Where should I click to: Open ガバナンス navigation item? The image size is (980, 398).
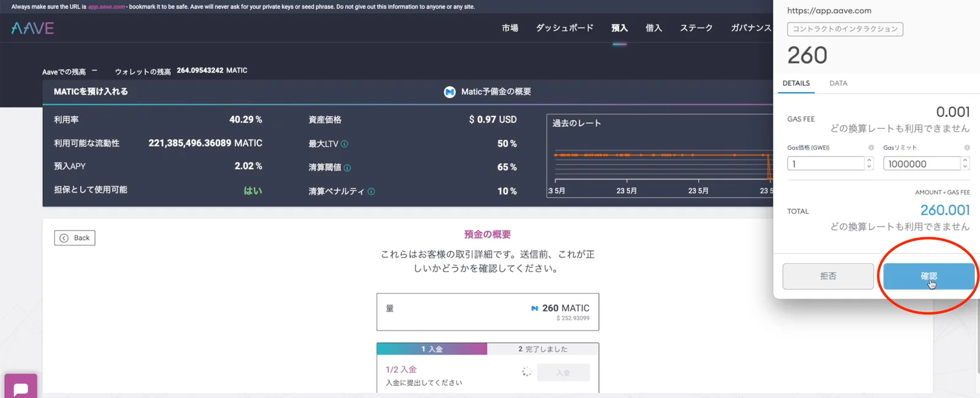(751, 28)
